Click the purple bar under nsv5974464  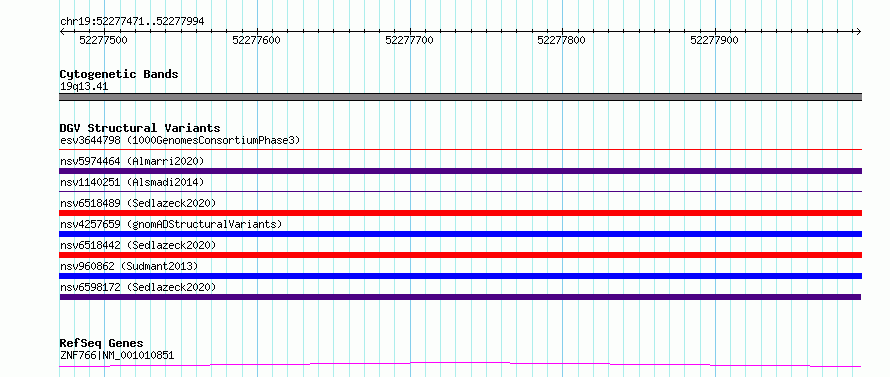(x=460, y=171)
